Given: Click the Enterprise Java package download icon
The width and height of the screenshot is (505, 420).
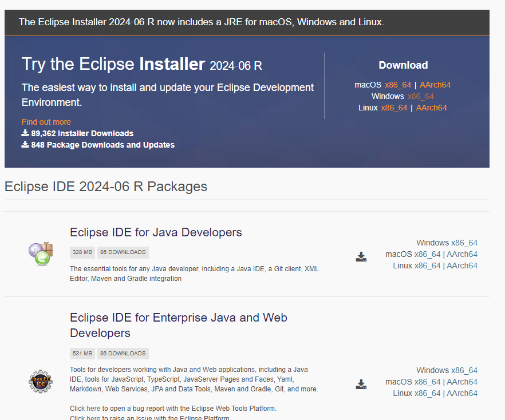Looking at the screenshot, I should (361, 384).
